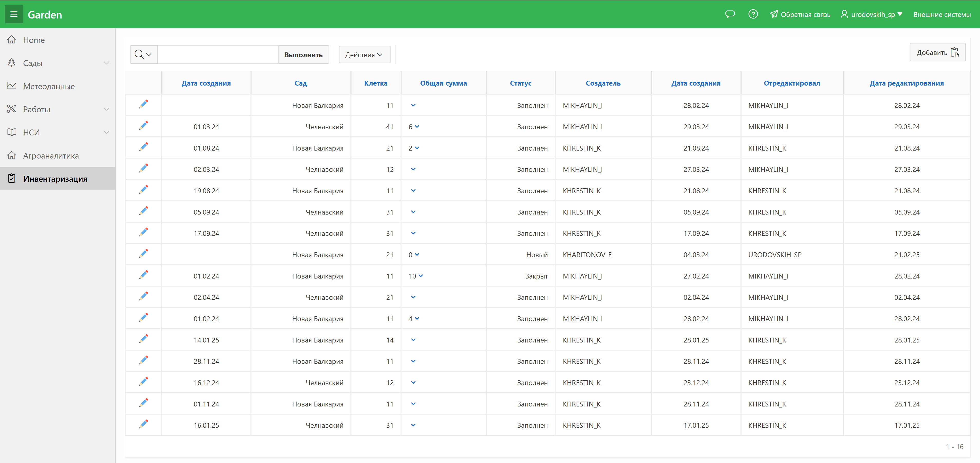The width and height of the screenshot is (980, 463).
Task: Open the urodovskih_sp user menu
Action: pyautogui.click(x=872, y=14)
